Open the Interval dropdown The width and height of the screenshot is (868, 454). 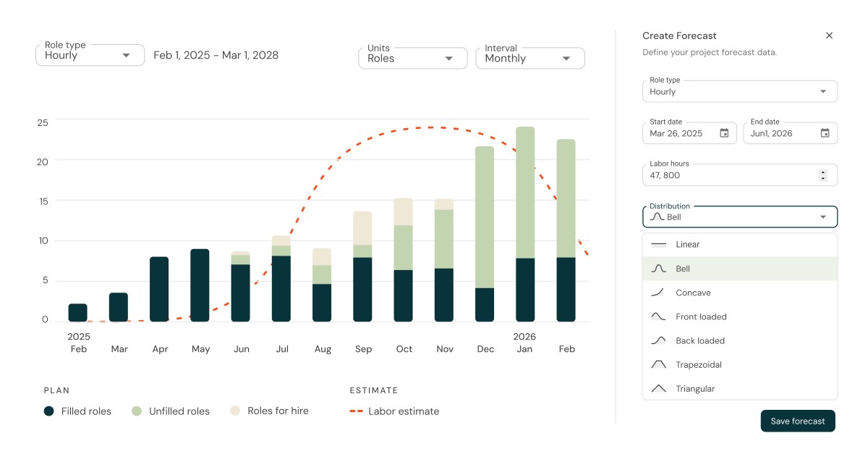click(x=530, y=58)
